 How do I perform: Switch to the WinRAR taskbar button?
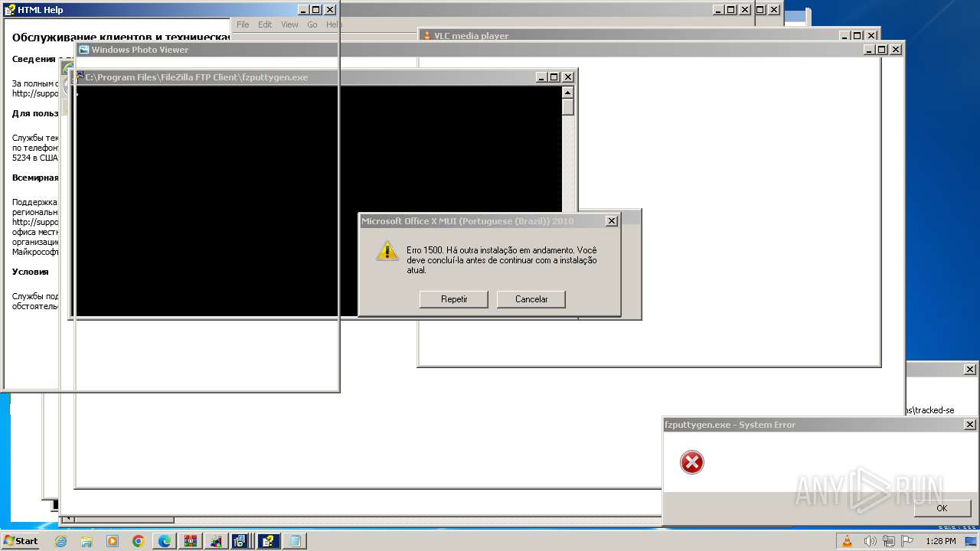click(x=191, y=541)
